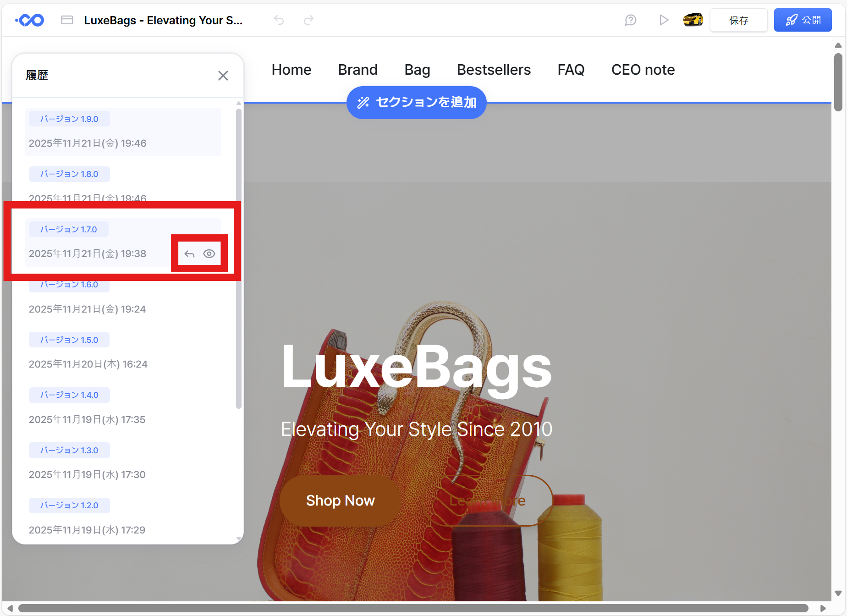This screenshot has width=847, height=616.
Task: Redo the last undone edit
Action: click(x=309, y=20)
